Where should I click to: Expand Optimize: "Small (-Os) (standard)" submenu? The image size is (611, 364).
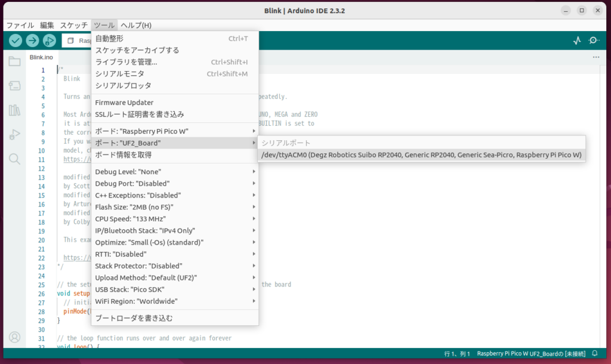tap(175, 242)
